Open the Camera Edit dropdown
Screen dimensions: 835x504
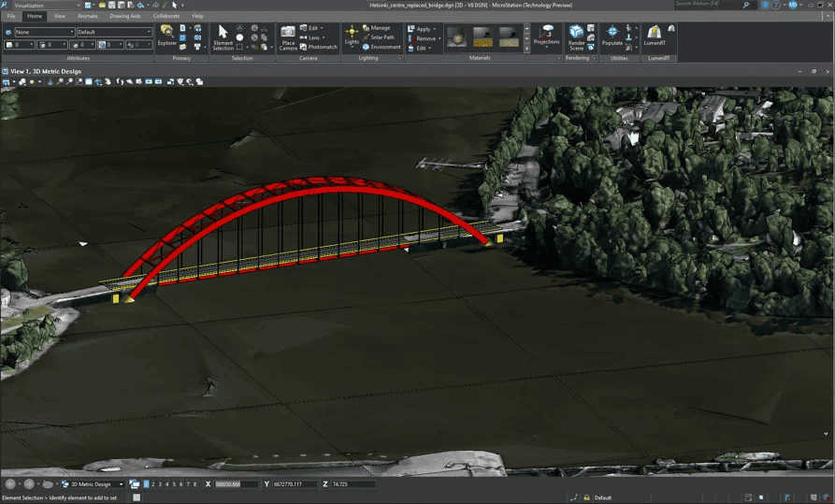(x=312, y=28)
